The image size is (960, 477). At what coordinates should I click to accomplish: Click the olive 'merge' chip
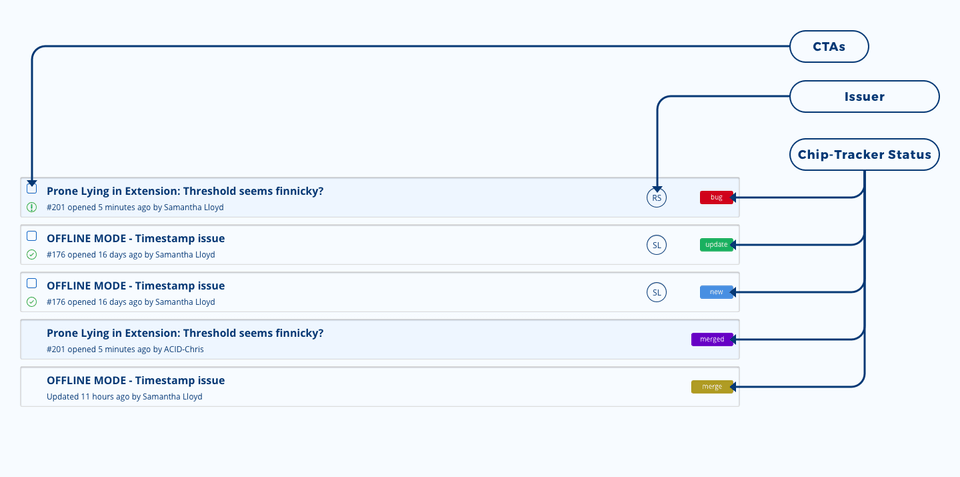point(712,386)
